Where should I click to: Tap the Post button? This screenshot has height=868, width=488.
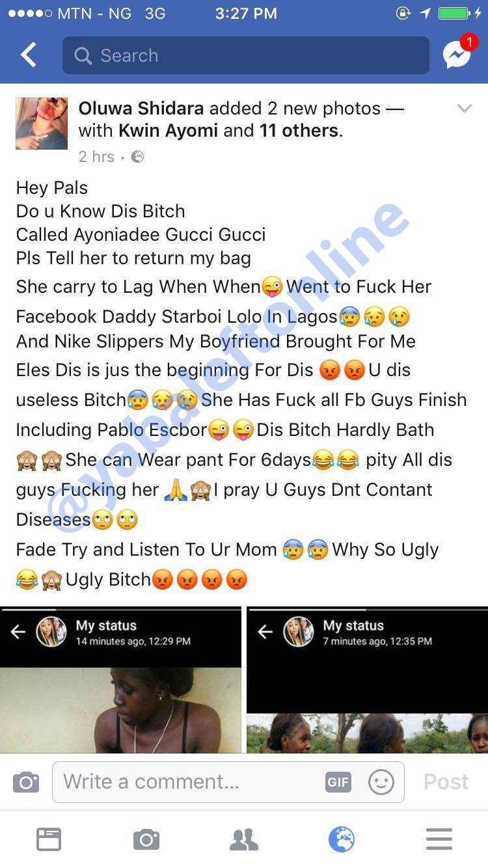446,781
